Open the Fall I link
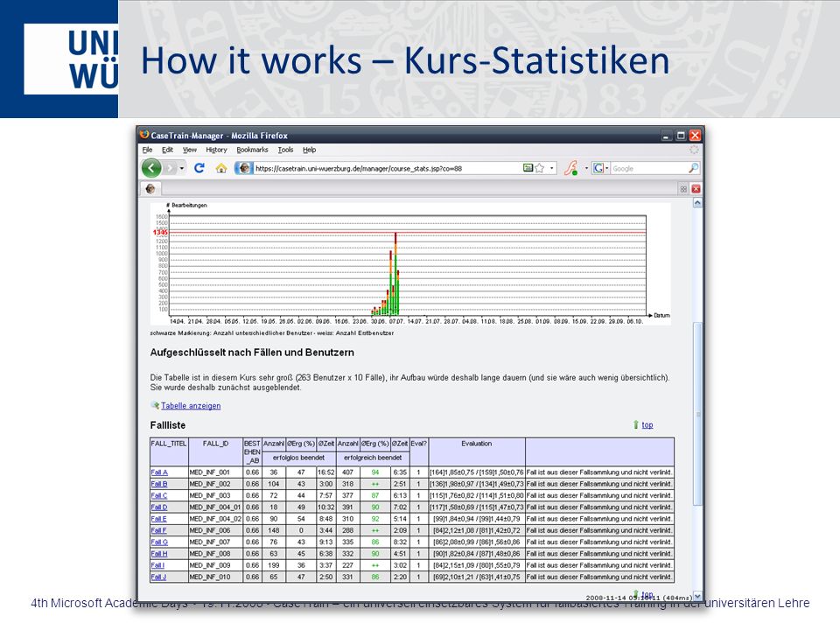This screenshot has width=840, height=630. [157, 565]
